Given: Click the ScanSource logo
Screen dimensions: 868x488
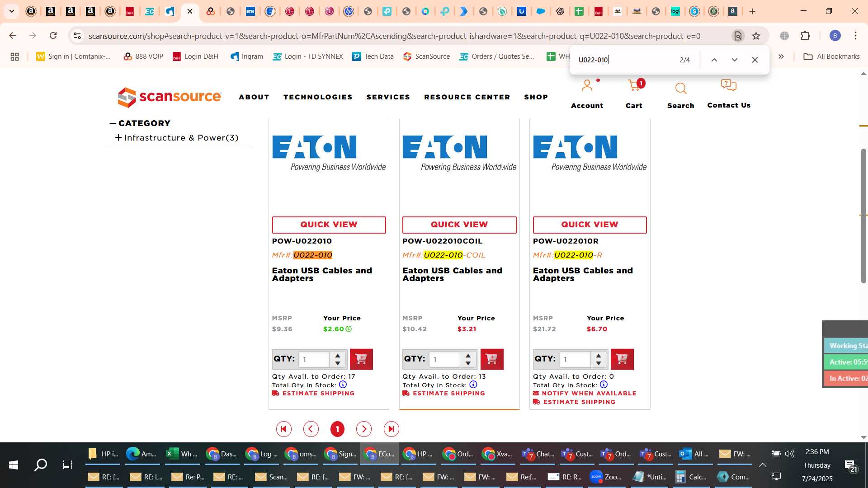Looking at the screenshot, I should tap(170, 97).
